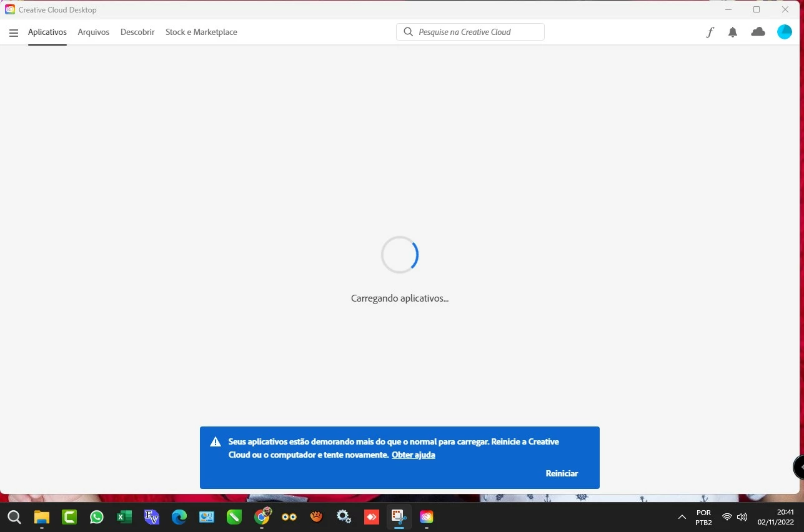Open WhatsApp from the taskbar
804x532 pixels.
tap(96, 517)
